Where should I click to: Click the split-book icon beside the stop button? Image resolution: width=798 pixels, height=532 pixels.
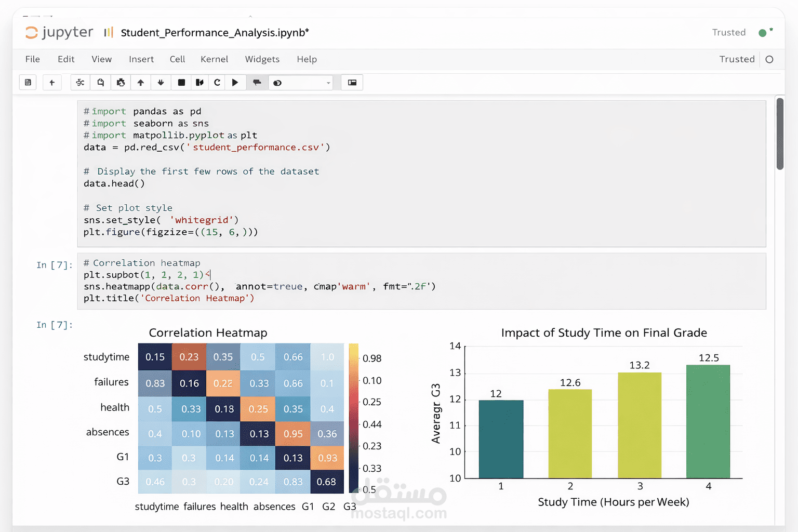(199, 82)
